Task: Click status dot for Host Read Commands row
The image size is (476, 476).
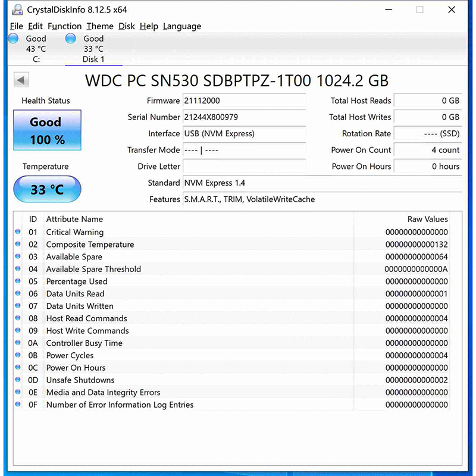Action: (18, 318)
